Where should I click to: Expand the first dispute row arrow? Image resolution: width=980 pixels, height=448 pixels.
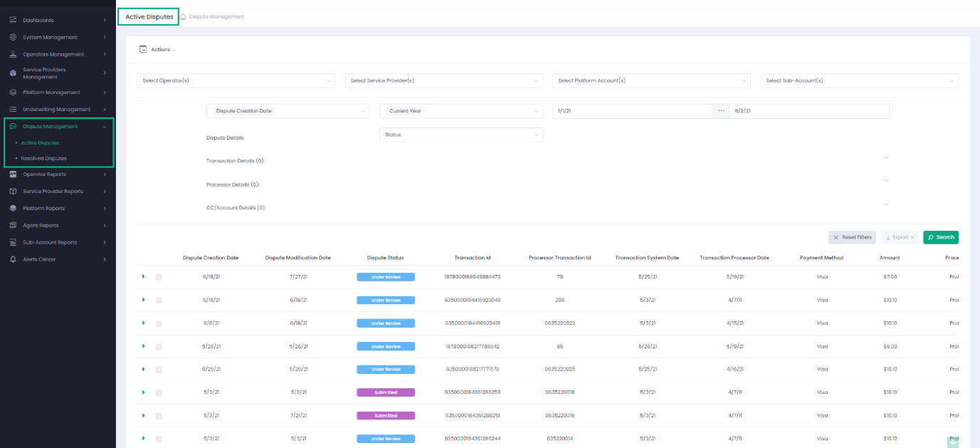(x=143, y=276)
